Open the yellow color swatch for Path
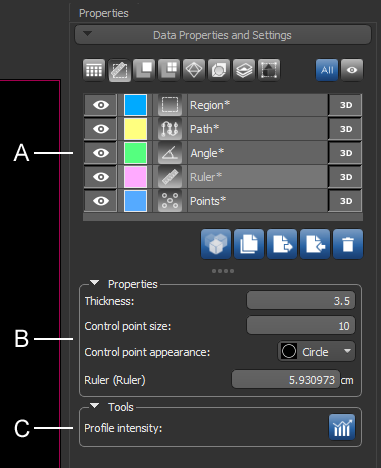This screenshot has height=468, width=381. pos(135,129)
